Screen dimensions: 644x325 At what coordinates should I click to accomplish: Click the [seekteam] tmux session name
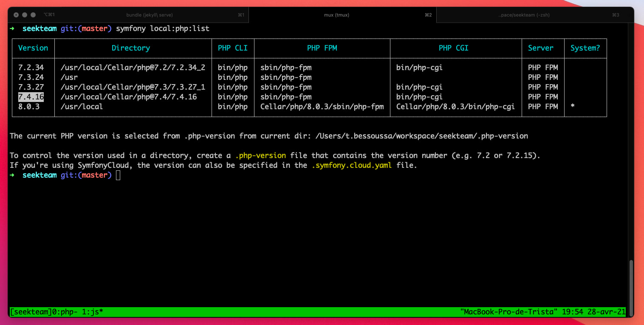coord(31,312)
